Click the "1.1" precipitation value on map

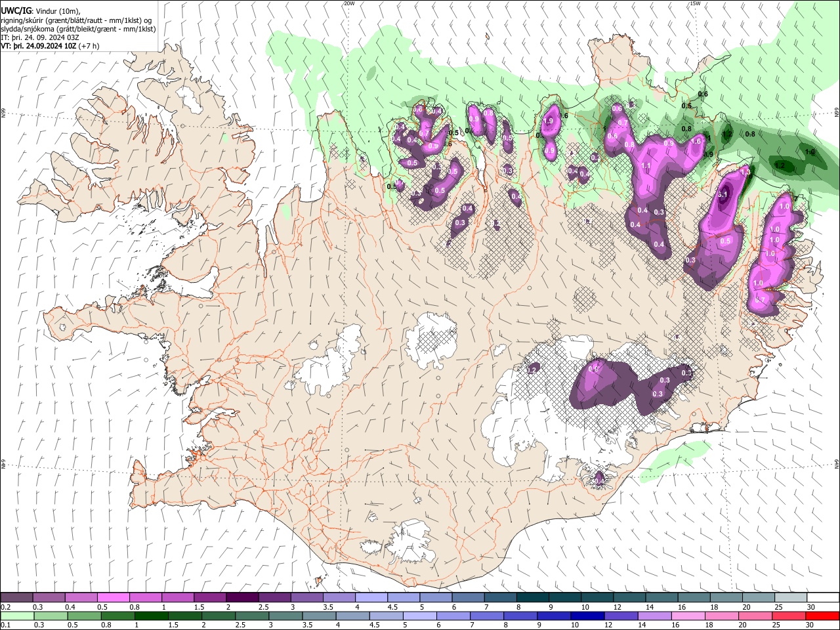645,166
